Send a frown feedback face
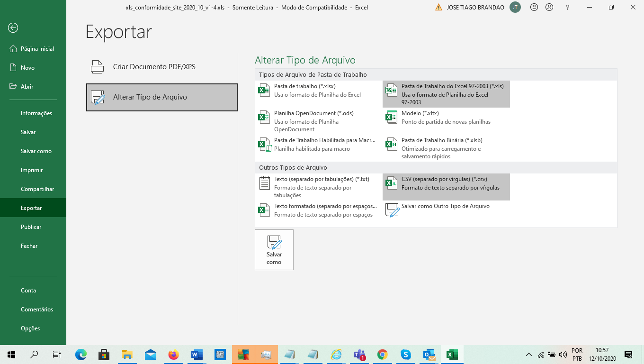Viewport: 644px width, 364px height. (x=549, y=7)
